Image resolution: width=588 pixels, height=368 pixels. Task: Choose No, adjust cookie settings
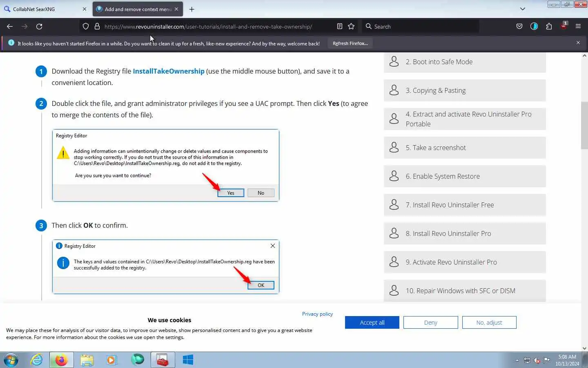489,323
